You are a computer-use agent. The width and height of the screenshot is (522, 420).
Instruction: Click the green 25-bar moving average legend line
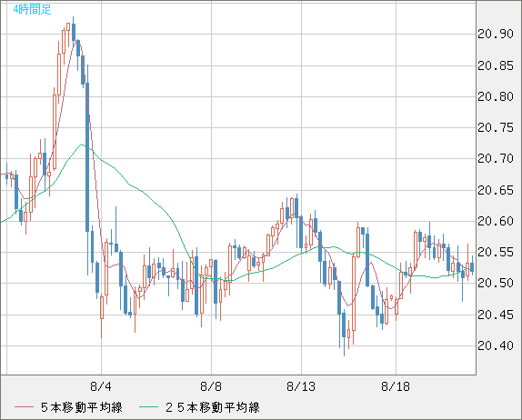coord(148,407)
